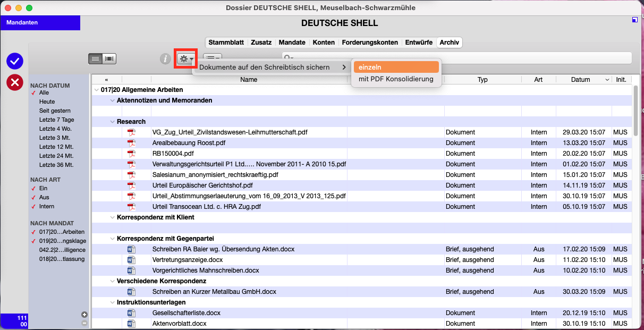Enable the 042.2|2…illigence mandate filter

[62, 250]
